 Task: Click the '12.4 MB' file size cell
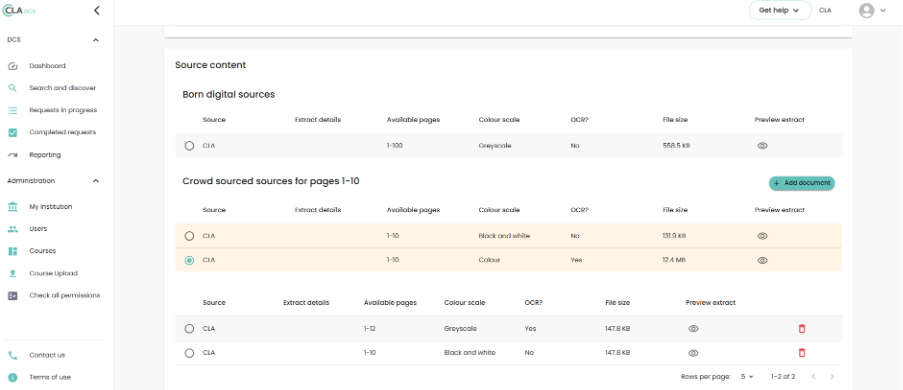point(674,260)
